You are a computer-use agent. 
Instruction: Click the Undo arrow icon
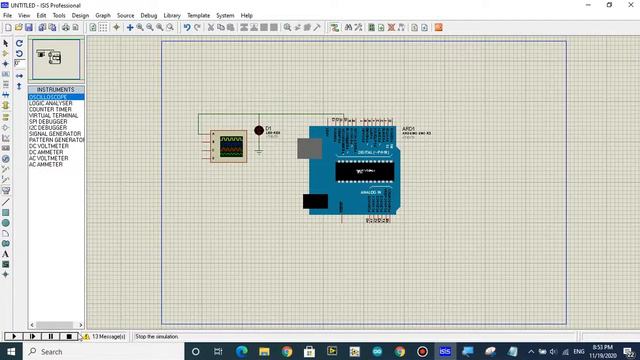click(x=187, y=27)
